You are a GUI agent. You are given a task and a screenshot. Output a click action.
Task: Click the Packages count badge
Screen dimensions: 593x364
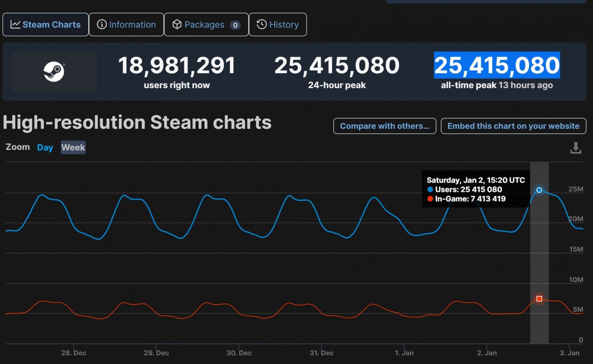pos(235,25)
